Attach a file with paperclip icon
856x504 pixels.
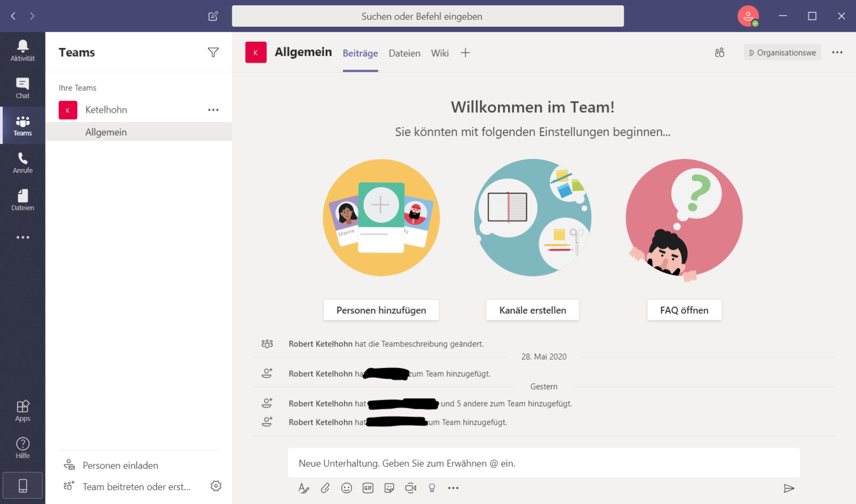325,488
